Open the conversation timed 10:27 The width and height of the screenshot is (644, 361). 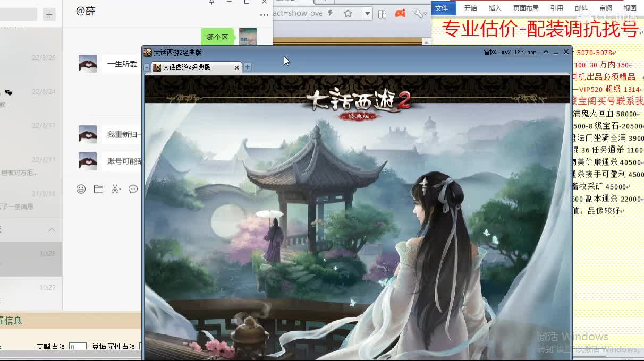(31, 293)
